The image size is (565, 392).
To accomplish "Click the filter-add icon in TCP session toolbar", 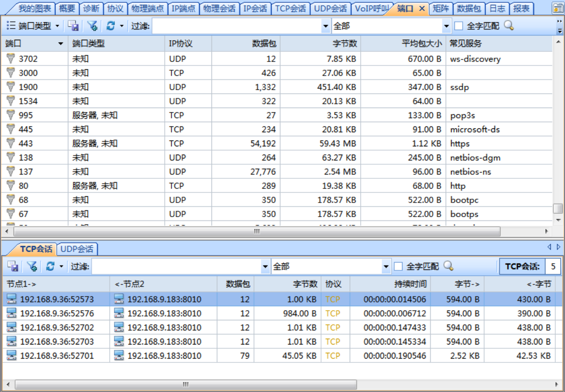I will [32, 267].
